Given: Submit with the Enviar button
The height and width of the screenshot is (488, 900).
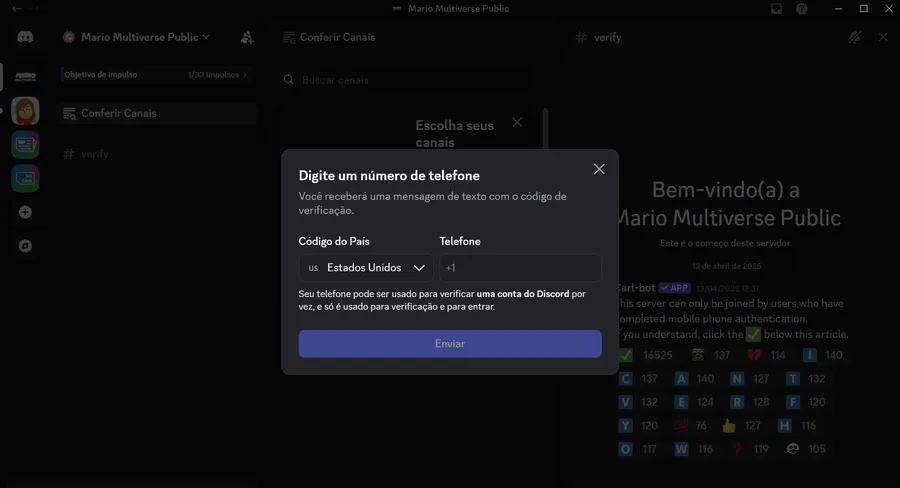Looking at the screenshot, I should (x=450, y=343).
